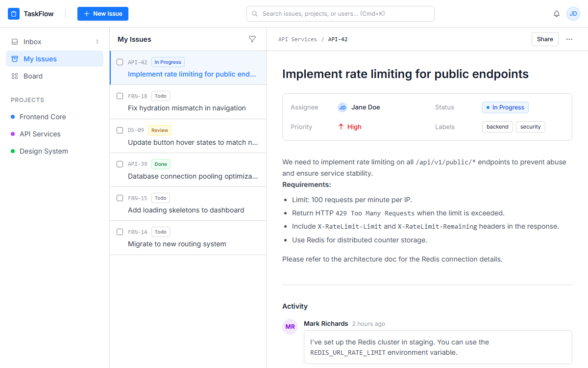Image resolution: width=588 pixels, height=368 pixels.
Task: Open the three-dot more options menu
Action: tap(569, 39)
